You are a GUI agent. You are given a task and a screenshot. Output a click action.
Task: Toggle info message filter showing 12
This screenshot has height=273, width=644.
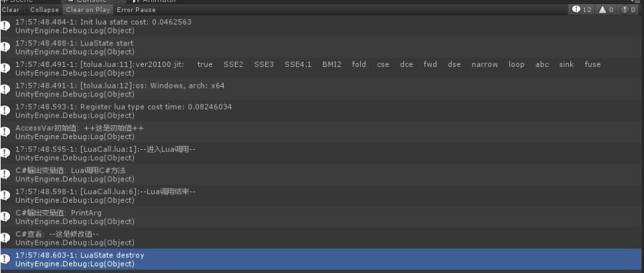click(x=582, y=9)
